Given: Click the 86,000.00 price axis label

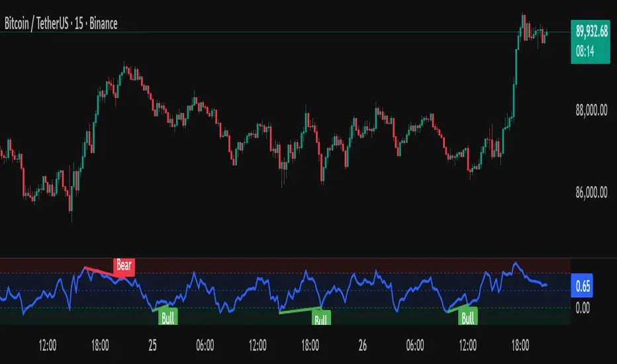Looking at the screenshot, I should (x=591, y=193).
